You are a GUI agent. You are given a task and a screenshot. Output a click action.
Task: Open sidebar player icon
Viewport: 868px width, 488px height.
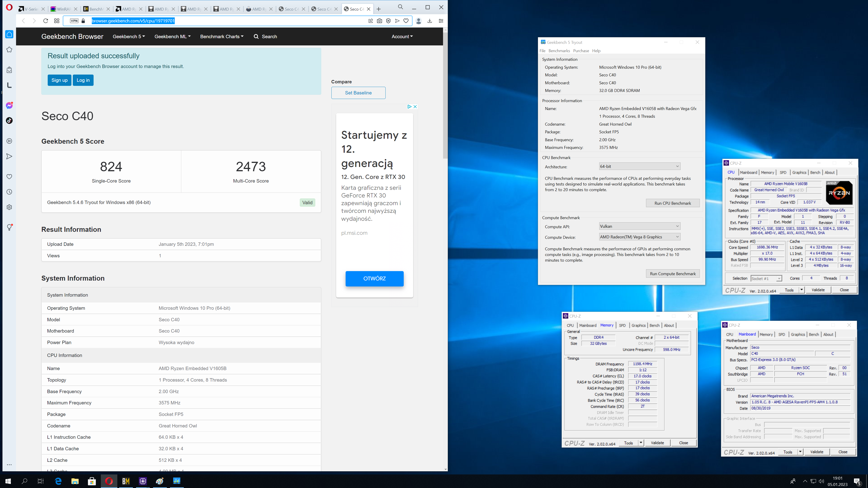tap(9, 141)
